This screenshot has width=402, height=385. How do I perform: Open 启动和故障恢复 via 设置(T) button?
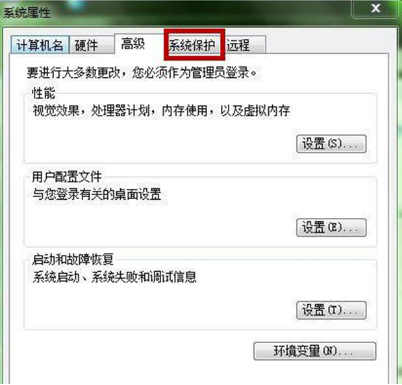(331, 310)
